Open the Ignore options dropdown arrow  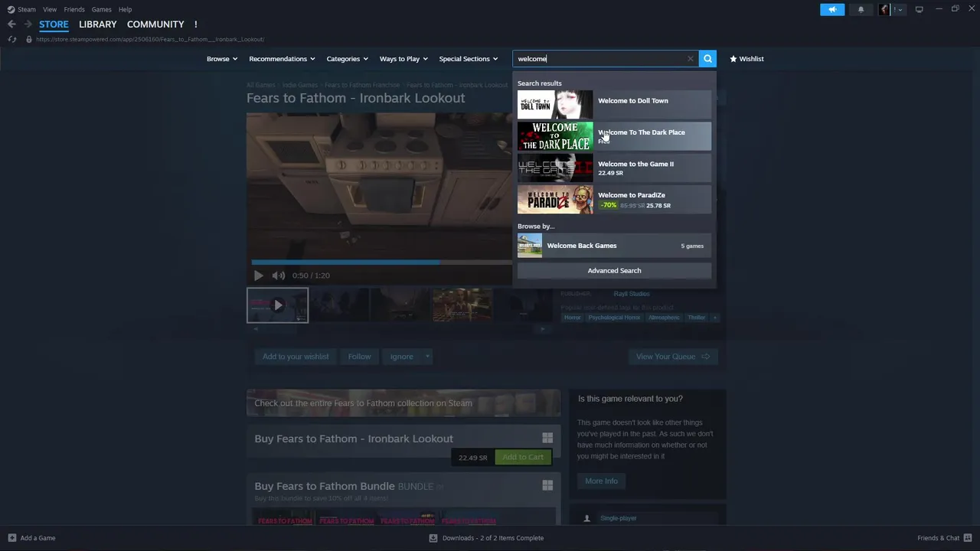427,357
